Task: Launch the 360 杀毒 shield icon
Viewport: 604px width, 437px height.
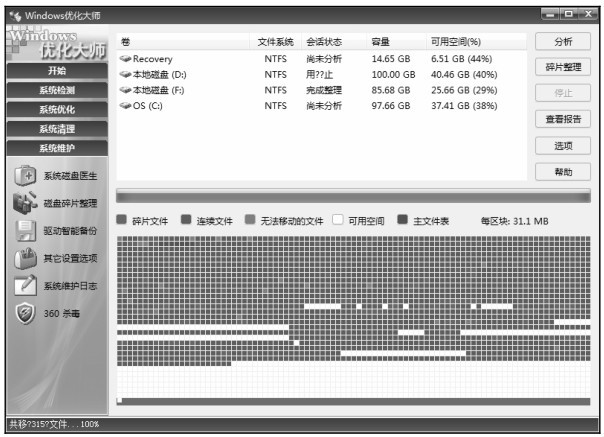Action: tap(25, 313)
